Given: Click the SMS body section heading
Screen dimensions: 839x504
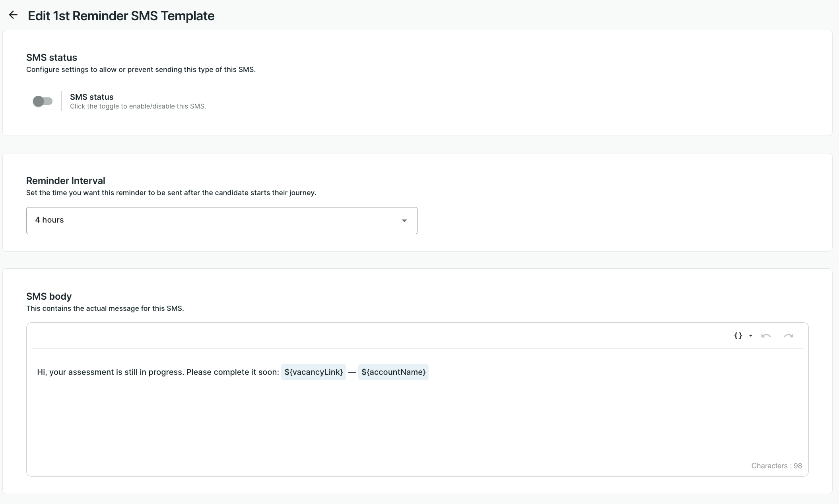Looking at the screenshot, I should (49, 297).
